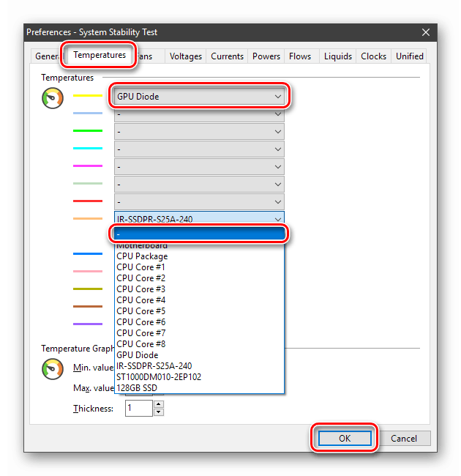Open the Flows tab
The width and height of the screenshot is (461, 476).
300,56
